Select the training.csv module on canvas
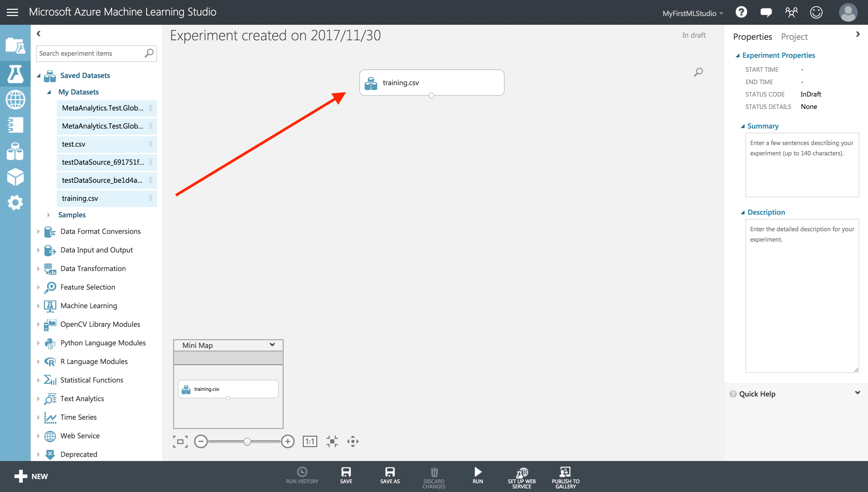 [x=431, y=83]
